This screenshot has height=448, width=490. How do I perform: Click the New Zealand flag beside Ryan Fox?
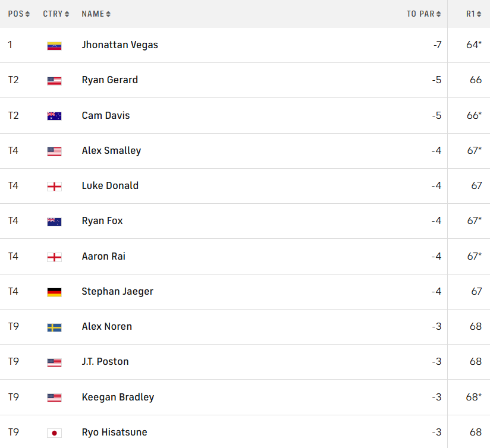click(x=54, y=222)
